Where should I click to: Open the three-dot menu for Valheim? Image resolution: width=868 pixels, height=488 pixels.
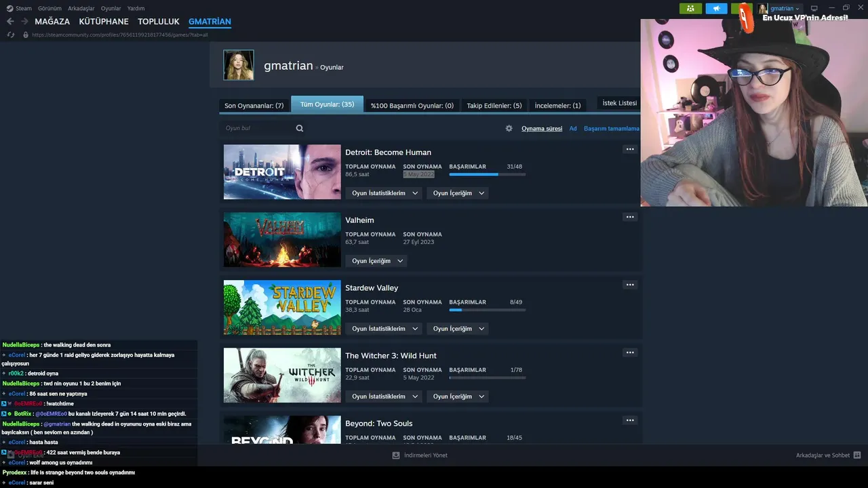[x=630, y=217]
